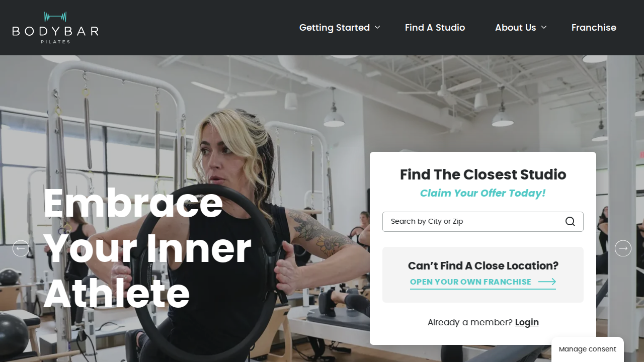Go to previous slide with left arrow

click(x=21, y=248)
